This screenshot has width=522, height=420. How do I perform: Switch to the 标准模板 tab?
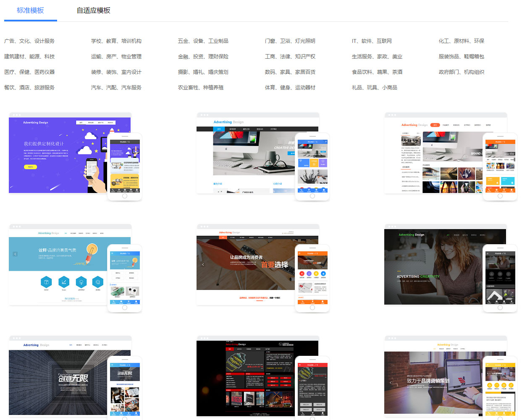pyautogui.click(x=30, y=10)
